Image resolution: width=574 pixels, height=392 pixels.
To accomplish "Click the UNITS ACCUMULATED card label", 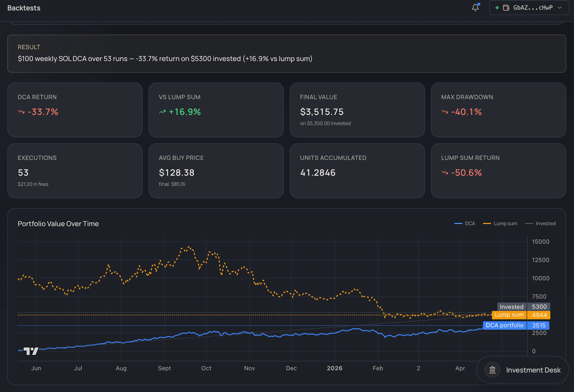I will click(x=333, y=158).
